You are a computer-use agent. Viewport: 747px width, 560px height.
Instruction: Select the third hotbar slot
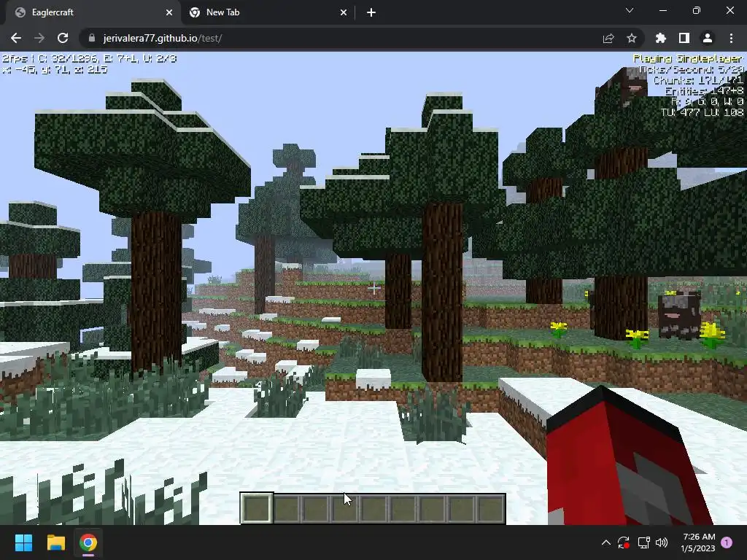(315, 508)
